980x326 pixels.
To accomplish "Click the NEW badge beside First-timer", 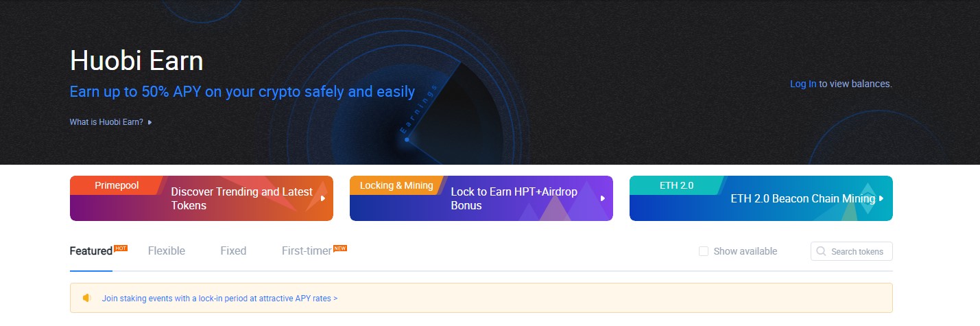I will coord(340,248).
